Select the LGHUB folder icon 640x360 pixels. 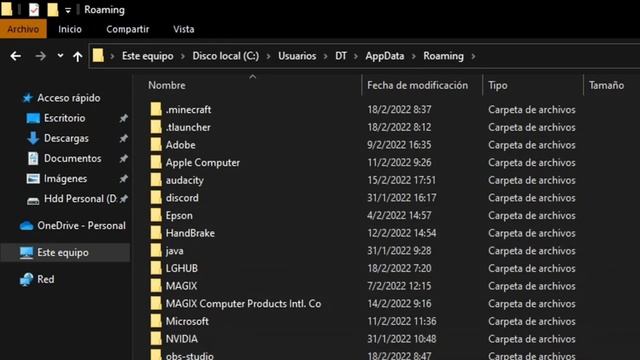click(x=156, y=268)
